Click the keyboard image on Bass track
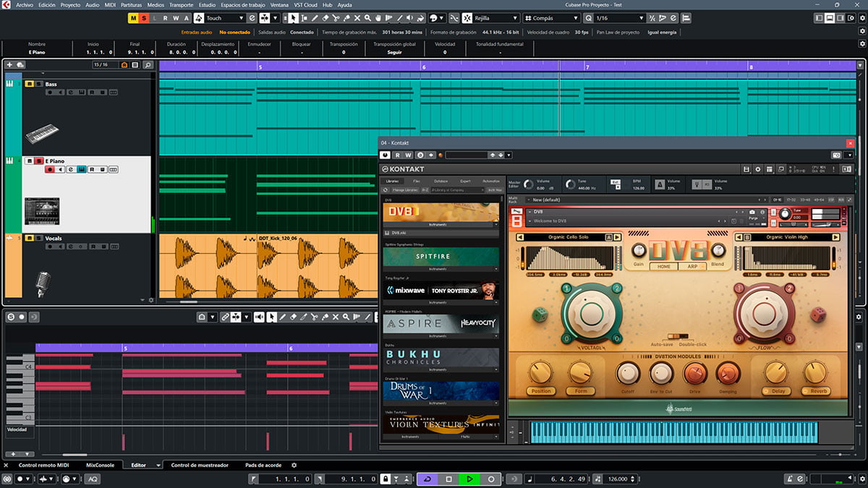This screenshot has height=488, width=868. click(42, 134)
